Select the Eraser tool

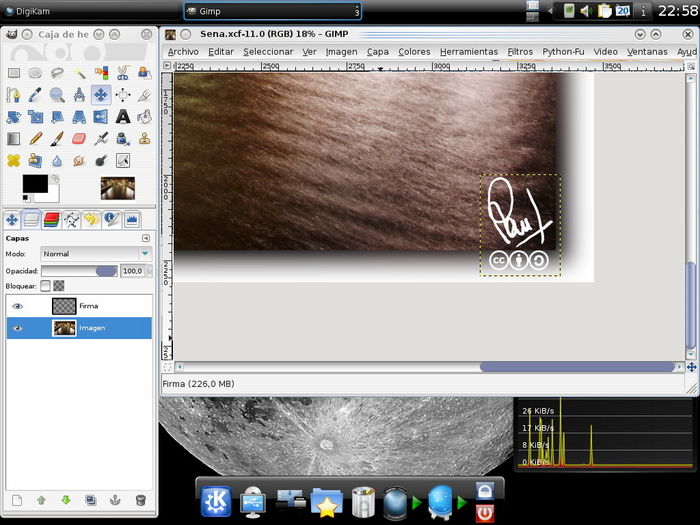pyautogui.click(x=79, y=139)
